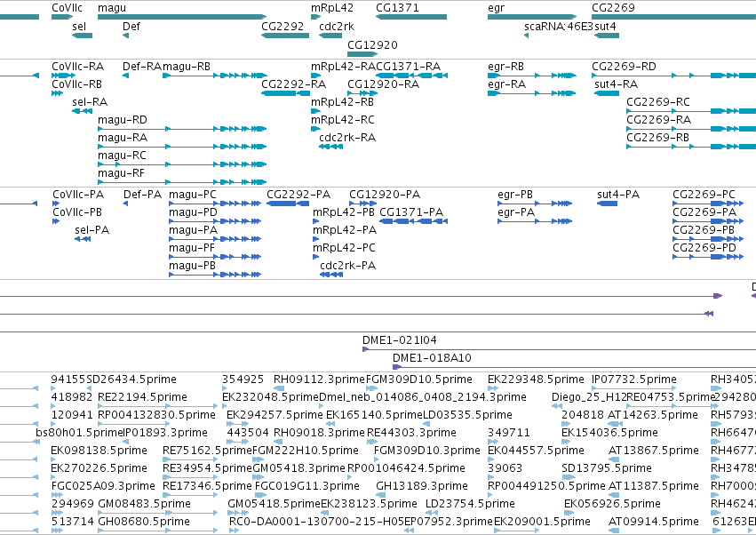Click protein CG1371-PA
The image size is (756, 535).
click(411, 212)
